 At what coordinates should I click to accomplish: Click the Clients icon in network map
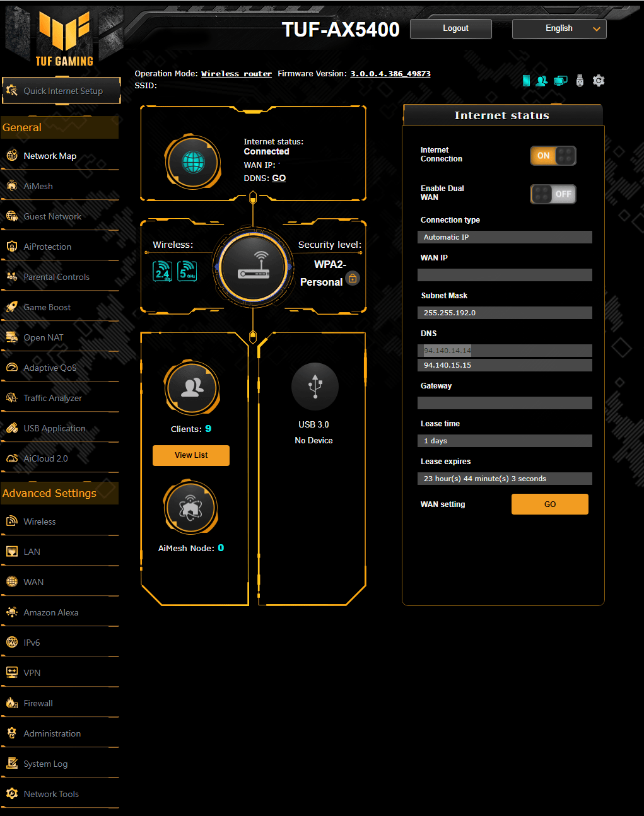(x=192, y=388)
